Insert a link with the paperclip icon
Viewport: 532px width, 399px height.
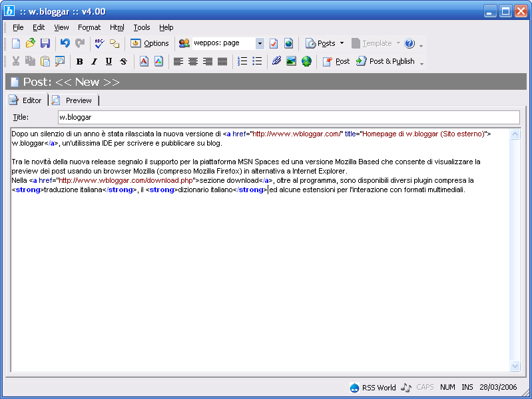click(276, 61)
